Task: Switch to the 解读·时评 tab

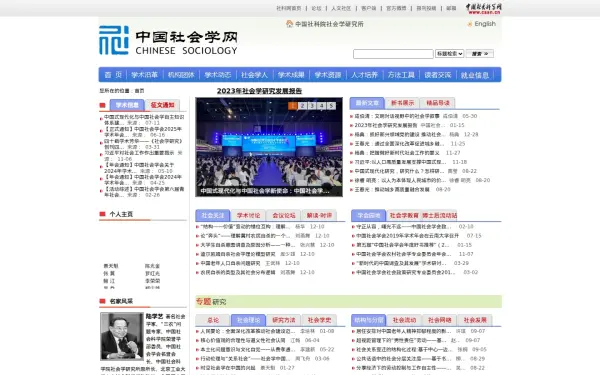Action: (319, 215)
